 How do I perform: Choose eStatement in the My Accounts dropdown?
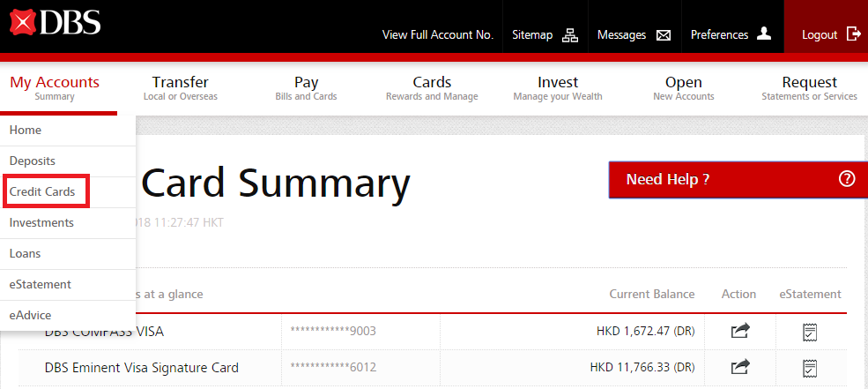(x=41, y=284)
